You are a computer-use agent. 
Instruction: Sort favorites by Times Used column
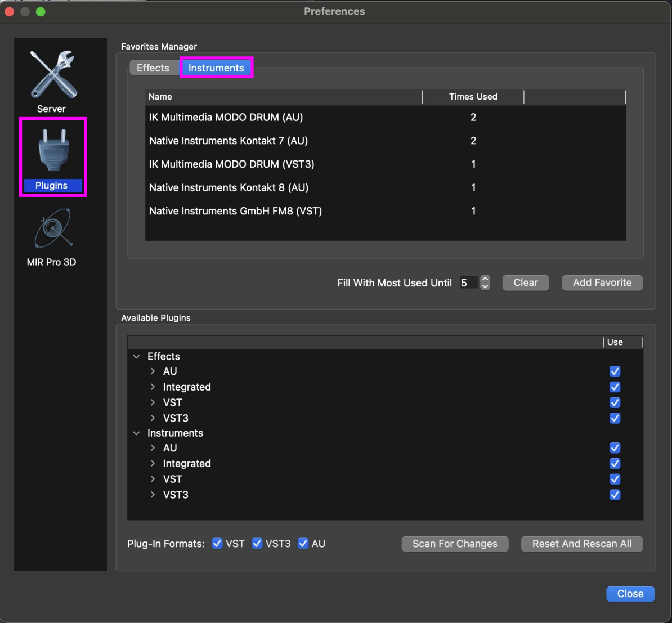[x=473, y=97]
